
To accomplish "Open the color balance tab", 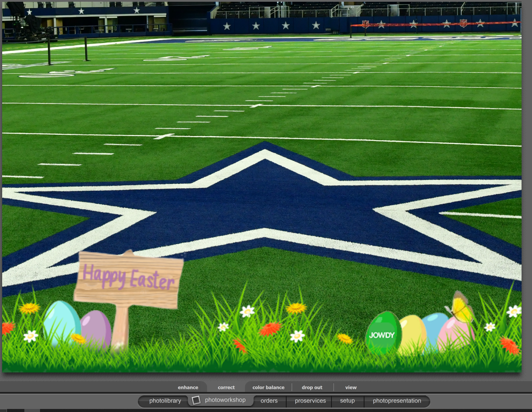I will click(268, 388).
